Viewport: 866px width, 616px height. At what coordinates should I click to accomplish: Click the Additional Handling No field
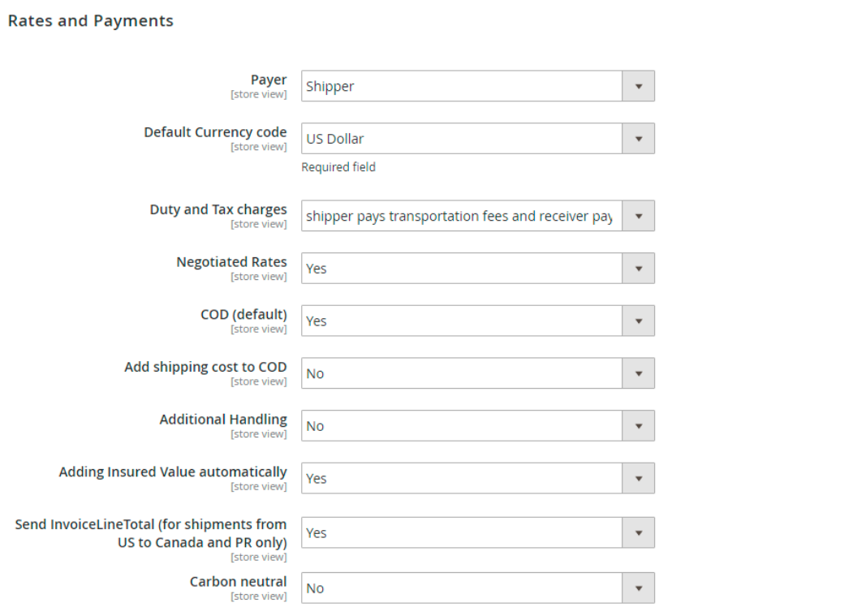click(478, 426)
